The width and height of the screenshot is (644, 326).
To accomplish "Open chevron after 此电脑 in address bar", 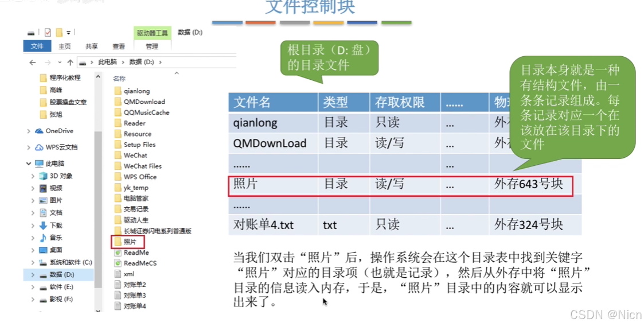I will pos(122,62).
